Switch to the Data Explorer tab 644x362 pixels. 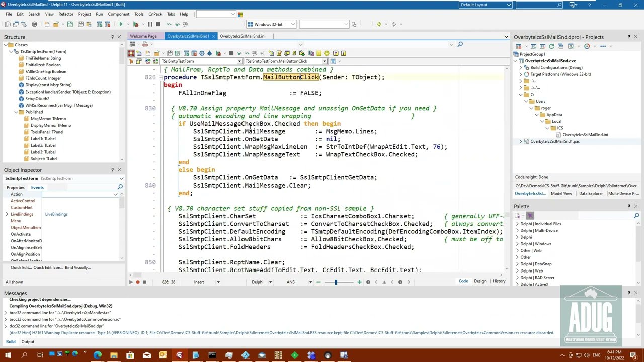[591, 194]
